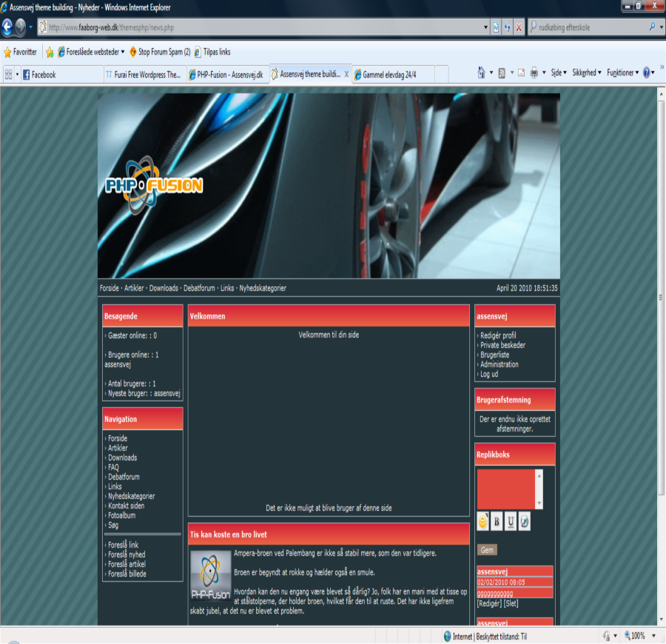The width and height of the screenshot is (666, 644).
Task: Click the PHP-Fusion logo in the banner
Action: coord(154,186)
